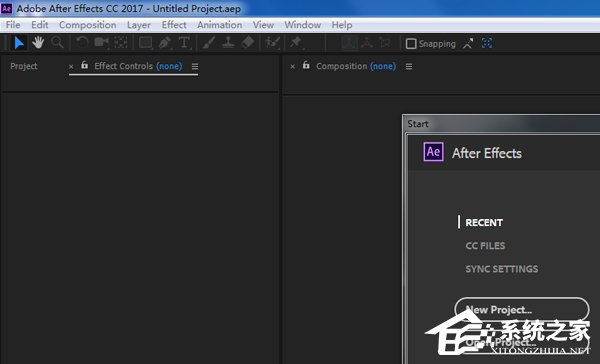Select the Zoom magnifier tool
600x364 pixels.
pyautogui.click(x=57, y=42)
